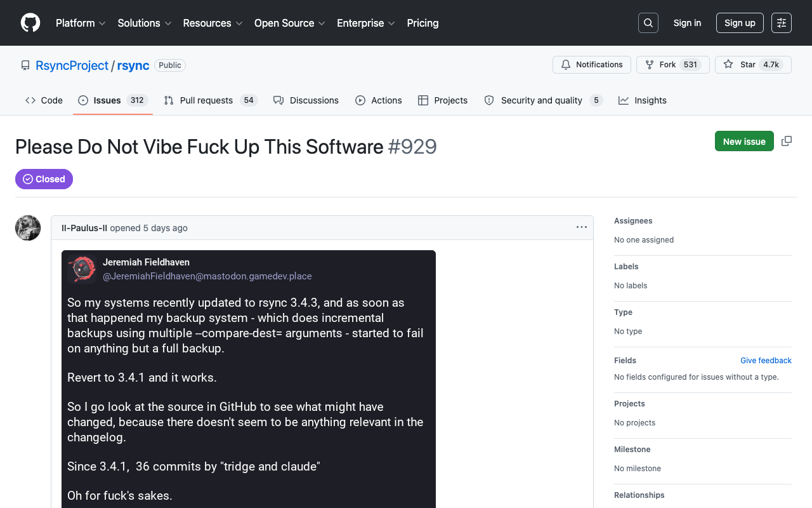Open the Security and quality tab
Viewport: 812px width, 508px height.
(x=543, y=100)
